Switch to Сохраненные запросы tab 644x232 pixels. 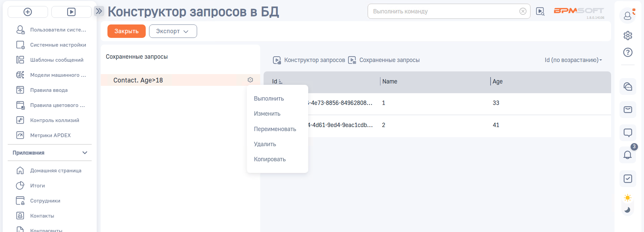click(x=384, y=60)
